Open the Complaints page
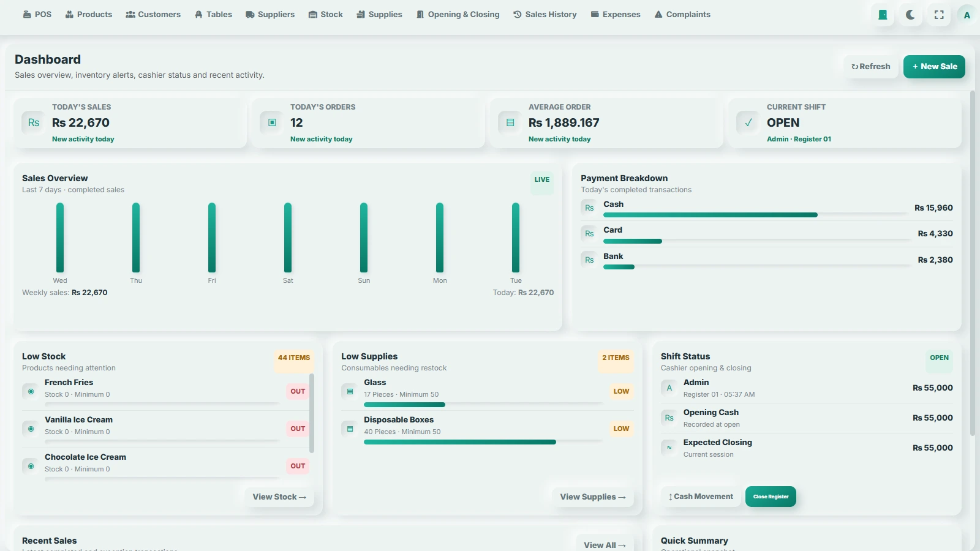The image size is (980, 551). 682,14
